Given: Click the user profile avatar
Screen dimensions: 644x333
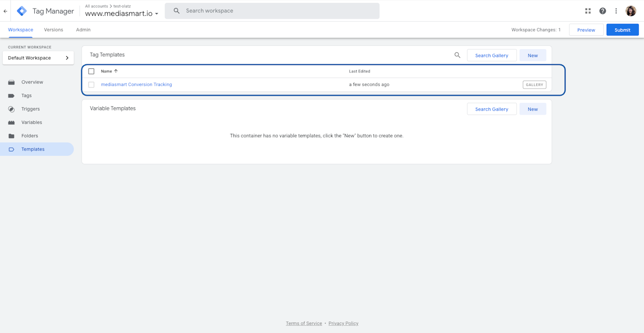Looking at the screenshot, I should pyautogui.click(x=631, y=11).
